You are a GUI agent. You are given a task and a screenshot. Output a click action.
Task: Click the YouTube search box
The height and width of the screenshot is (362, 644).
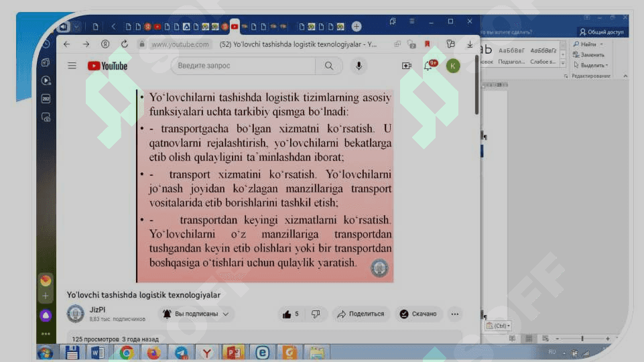243,66
